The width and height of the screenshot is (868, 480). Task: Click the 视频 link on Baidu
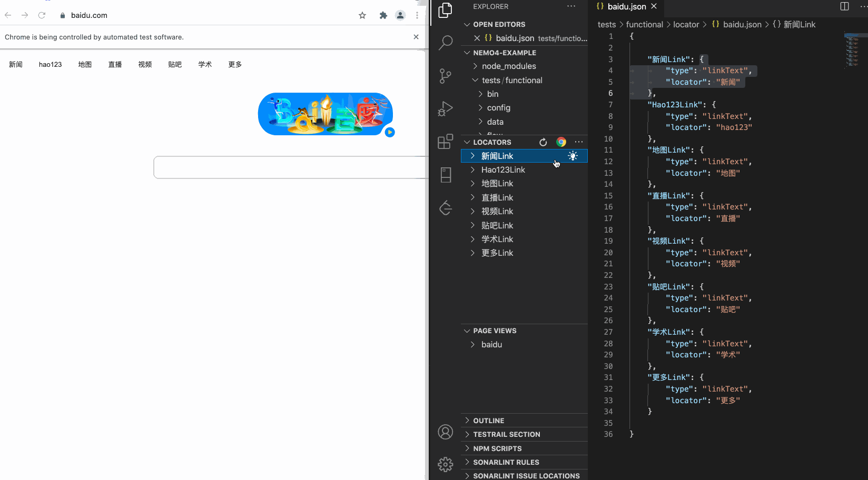click(x=145, y=64)
